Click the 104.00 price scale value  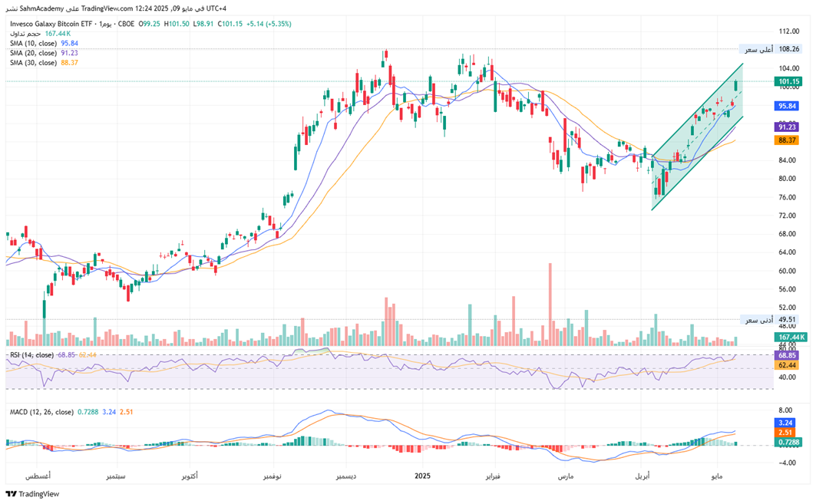(789, 68)
